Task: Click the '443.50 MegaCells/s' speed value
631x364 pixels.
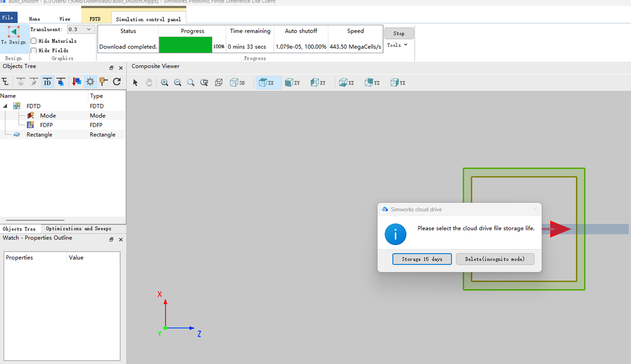Action: 355,47
